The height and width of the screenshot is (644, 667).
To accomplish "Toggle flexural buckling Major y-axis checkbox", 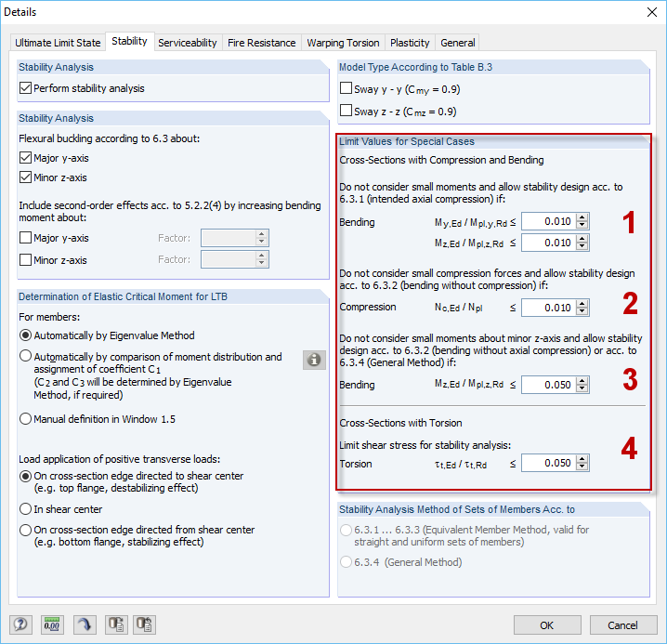I will 25,158.
